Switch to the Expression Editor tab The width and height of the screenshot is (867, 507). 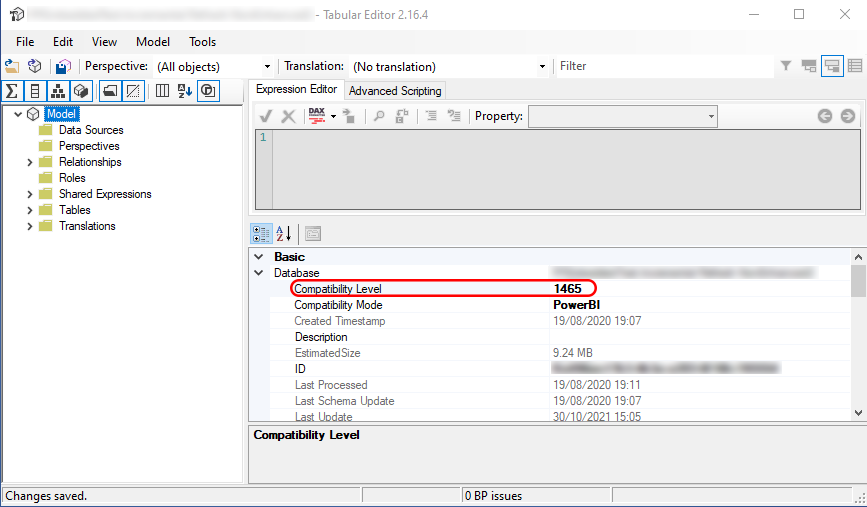coord(296,89)
